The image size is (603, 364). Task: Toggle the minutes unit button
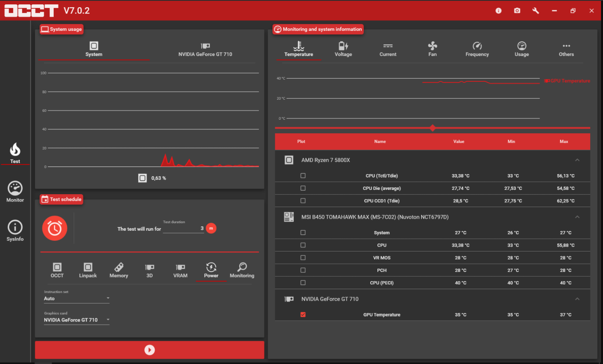(211, 228)
